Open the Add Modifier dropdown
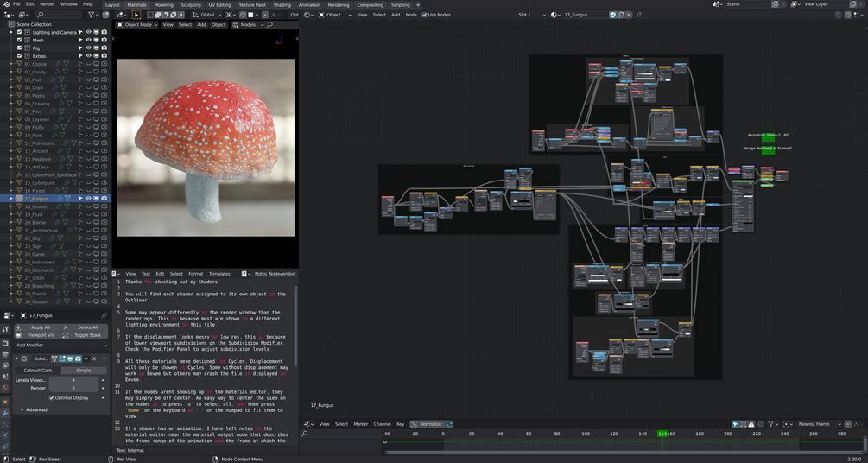The width and height of the screenshot is (868, 463). [61, 345]
